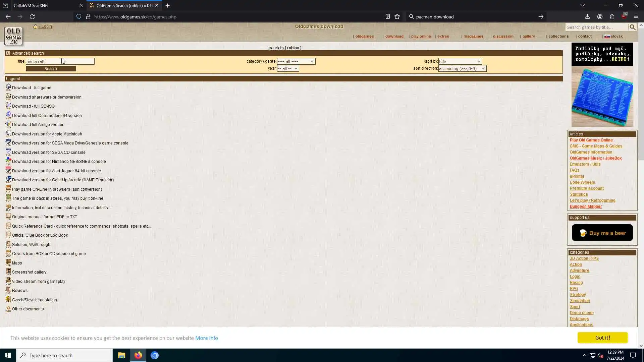Open the category / genre dropdown

coord(296,61)
